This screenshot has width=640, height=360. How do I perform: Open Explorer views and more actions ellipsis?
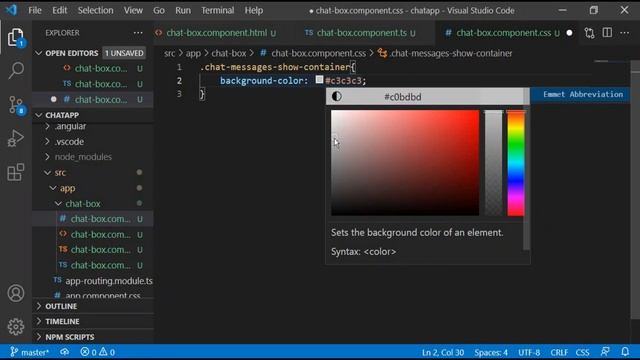point(138,33)
